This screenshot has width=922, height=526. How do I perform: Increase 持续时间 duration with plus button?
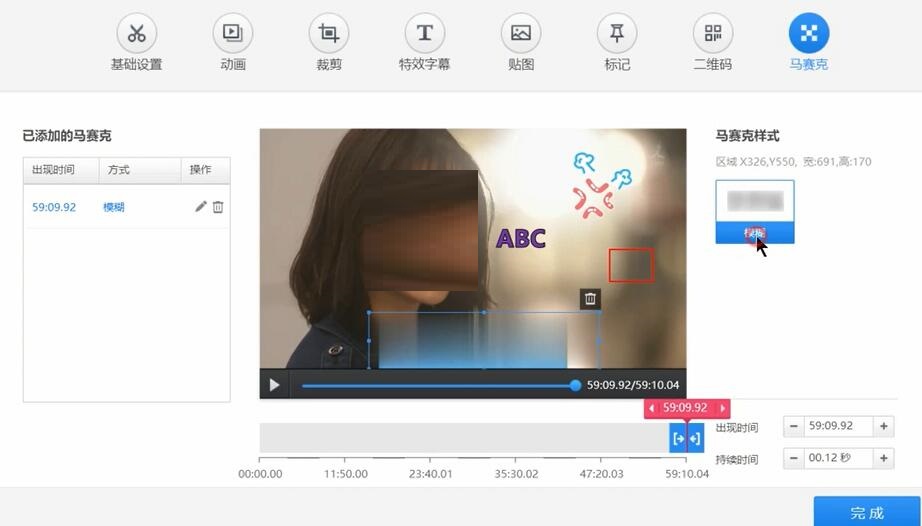click(883, 459)
